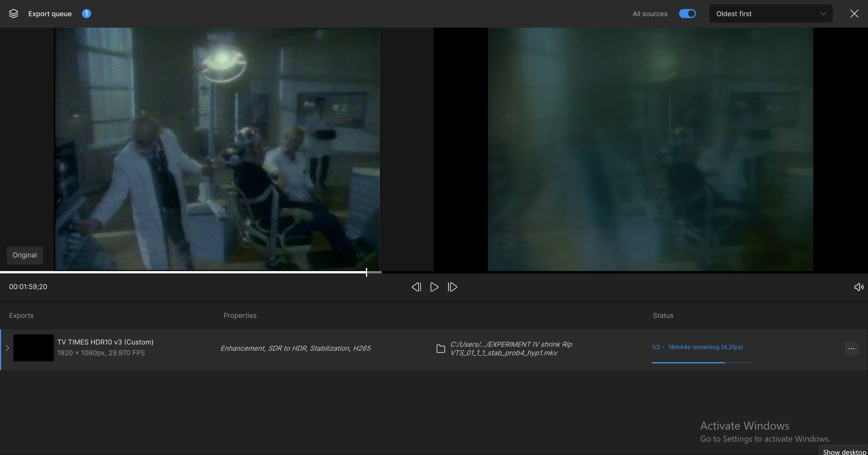Viewport: 868px width, 455px height.
Task: Click the All sources label
Action: click(650, 14)
